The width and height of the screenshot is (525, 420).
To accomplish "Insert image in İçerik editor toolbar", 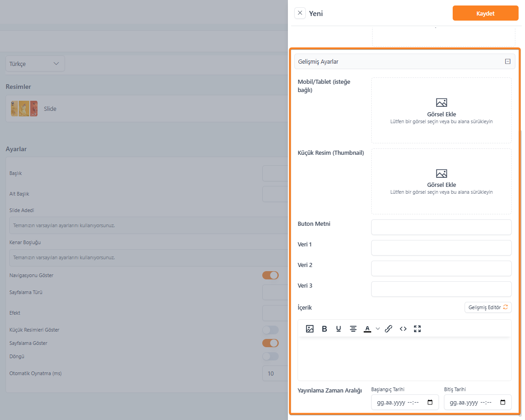I will pos(310,329).
